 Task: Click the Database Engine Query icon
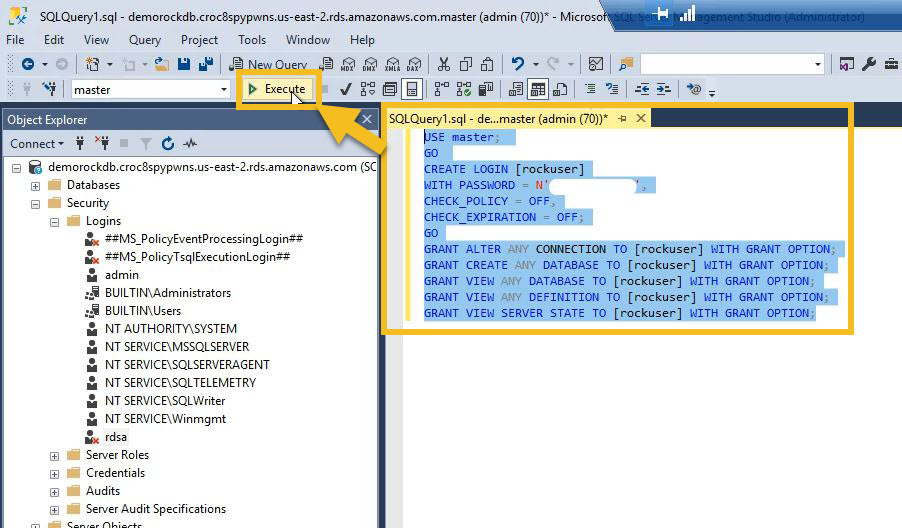(327, 64)
